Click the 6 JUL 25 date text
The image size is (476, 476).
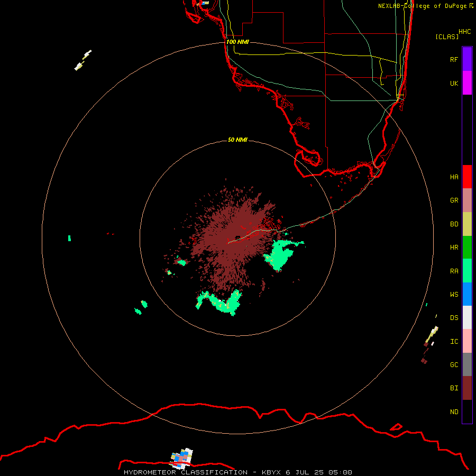[x=305, y=472]
